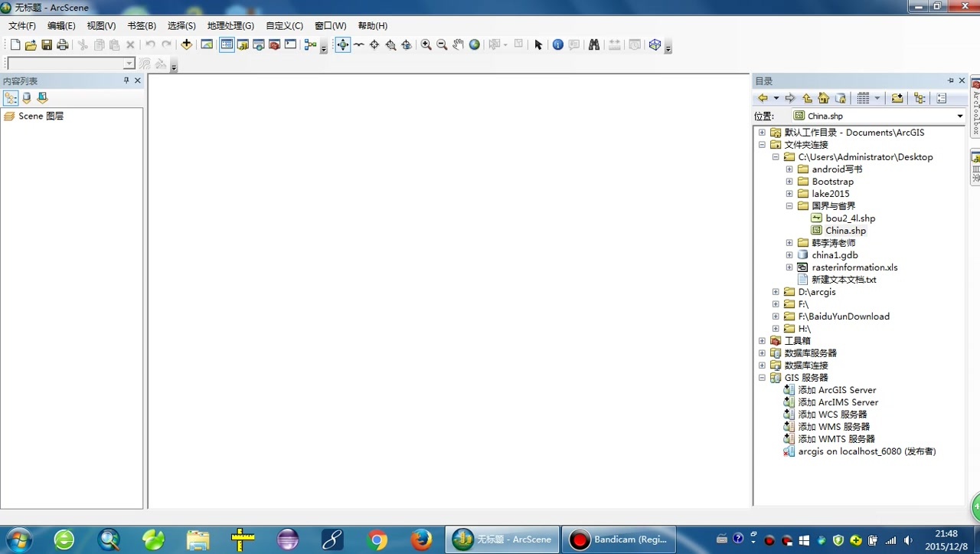Select bou2_4l.shp in the Catalog tree
This screenshot has width=980, height=554.
[850, 218]
